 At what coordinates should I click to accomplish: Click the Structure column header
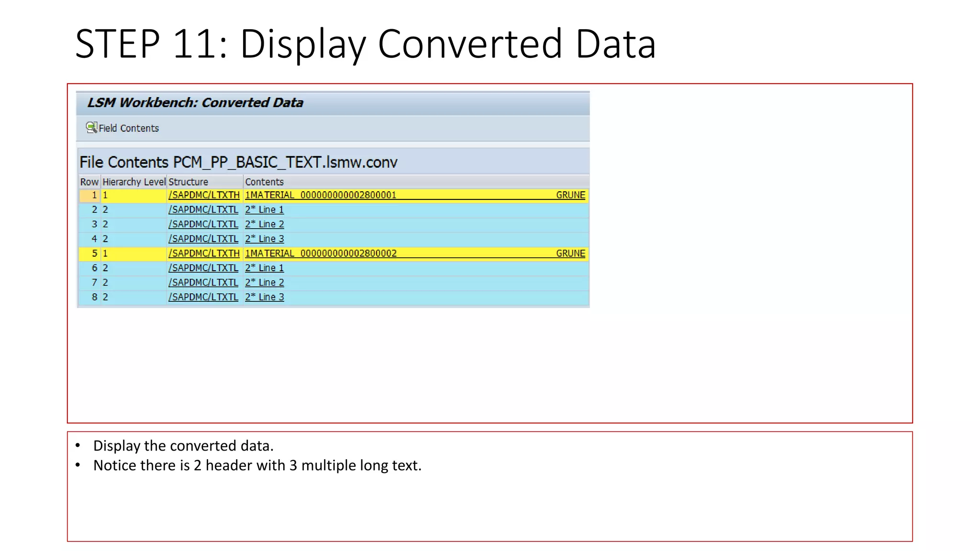188,182
